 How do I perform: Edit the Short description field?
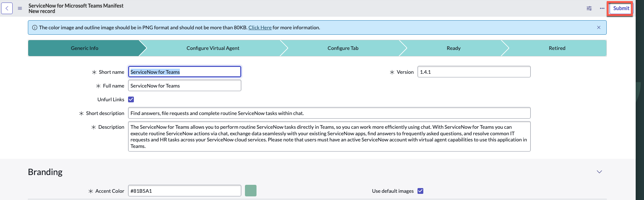329,113
